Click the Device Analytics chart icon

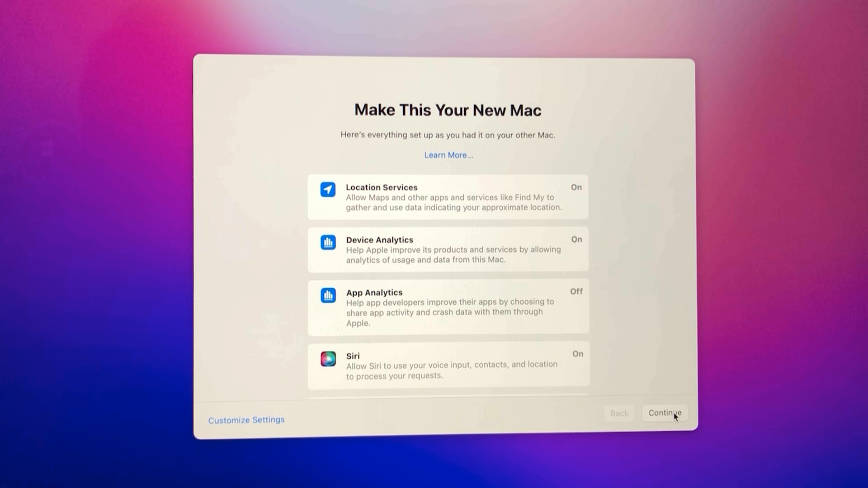coord(328,242)
